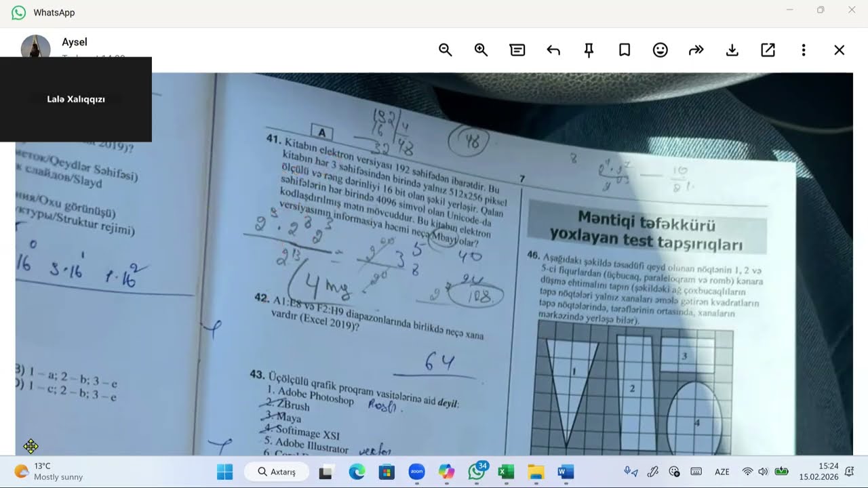Open the pen menu in system tray
Viewport: 868px width, 488px height.
pos(653,472)
